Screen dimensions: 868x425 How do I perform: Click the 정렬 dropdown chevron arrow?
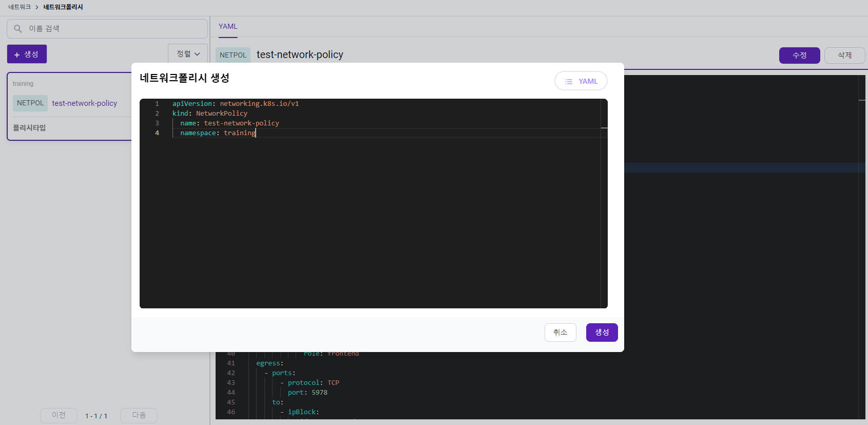point(197,54)
